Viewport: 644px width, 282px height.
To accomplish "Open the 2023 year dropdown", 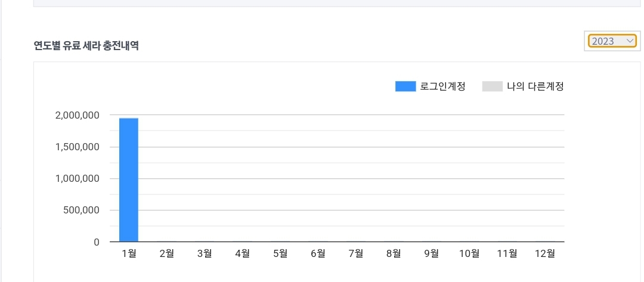I will [x=612, y=41].
